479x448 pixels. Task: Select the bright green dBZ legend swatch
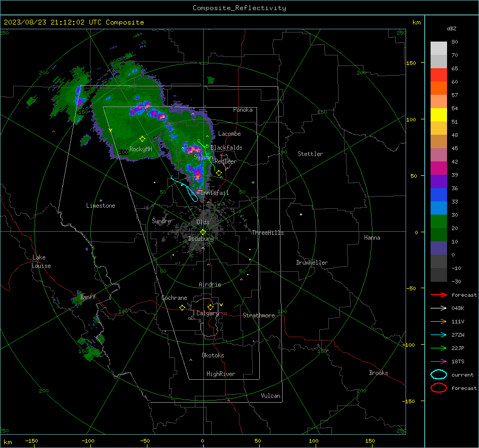(x=439, y=222)
